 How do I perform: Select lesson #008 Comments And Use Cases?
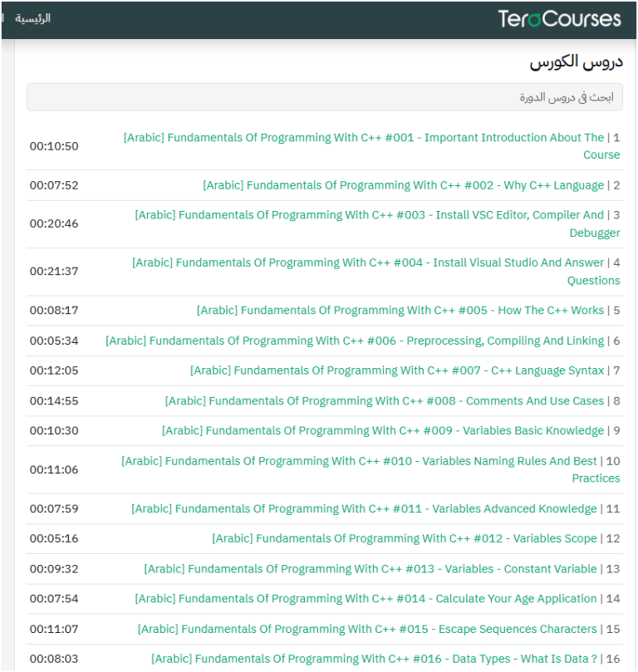385,400
